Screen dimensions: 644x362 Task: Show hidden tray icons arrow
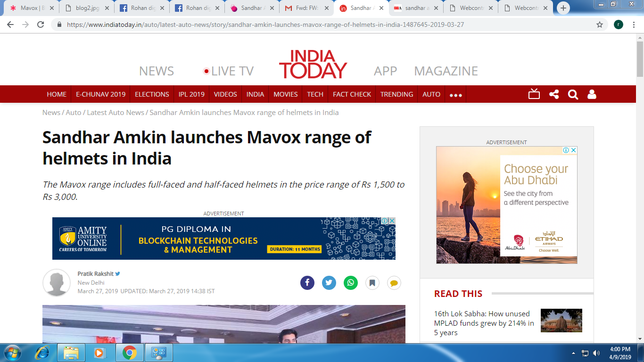(x=573, y=353)
